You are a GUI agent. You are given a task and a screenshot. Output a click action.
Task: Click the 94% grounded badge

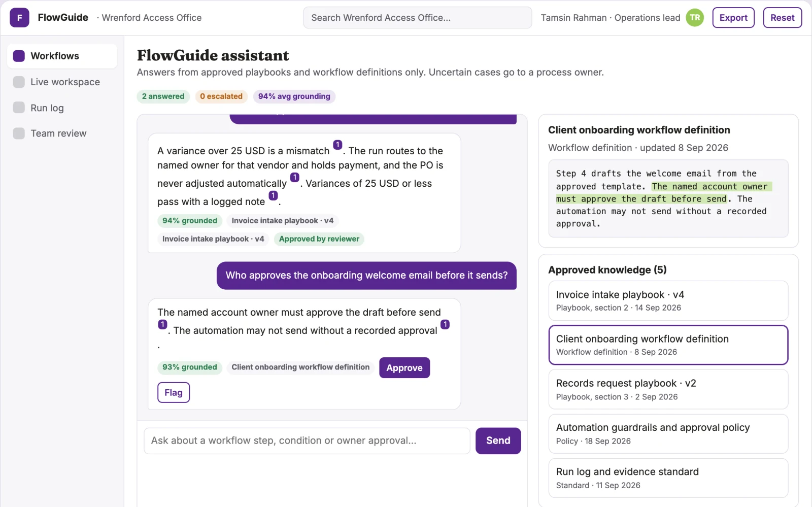(190, 221)
